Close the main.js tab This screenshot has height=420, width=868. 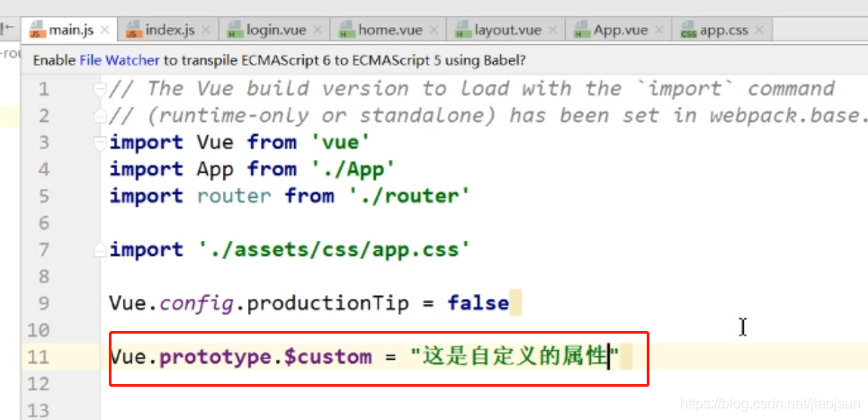(106, 30)
